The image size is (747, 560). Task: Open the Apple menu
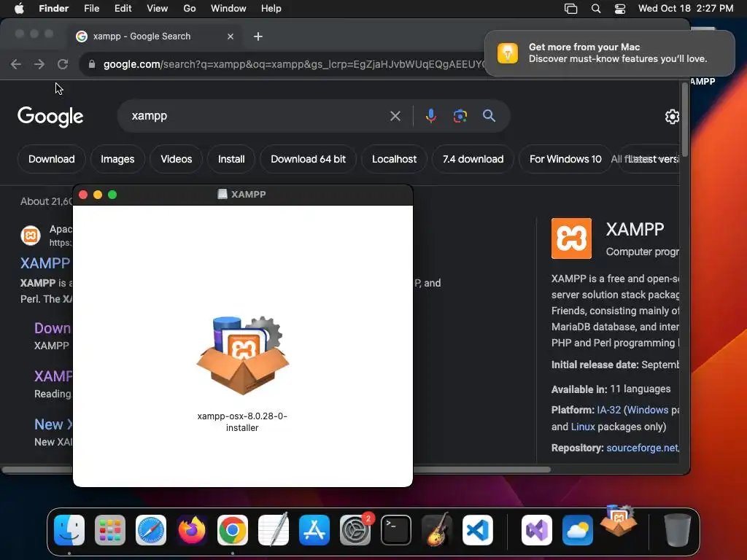[19, 8]
